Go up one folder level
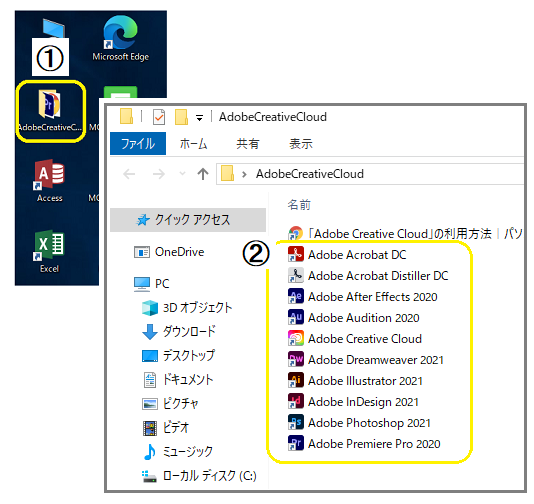534x504 pixels. tap(203, 174)
